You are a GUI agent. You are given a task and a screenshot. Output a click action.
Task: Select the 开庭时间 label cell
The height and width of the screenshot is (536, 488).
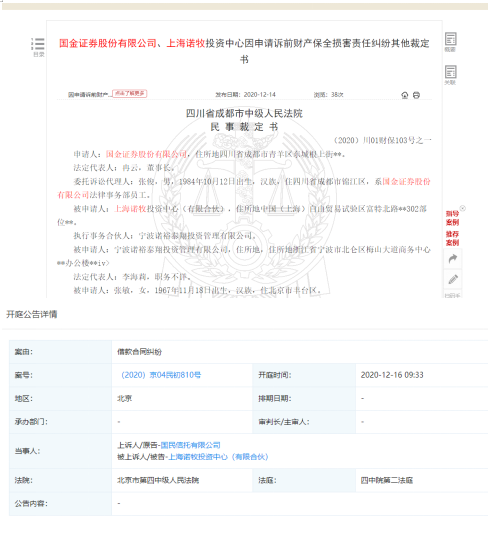(304, 375)
